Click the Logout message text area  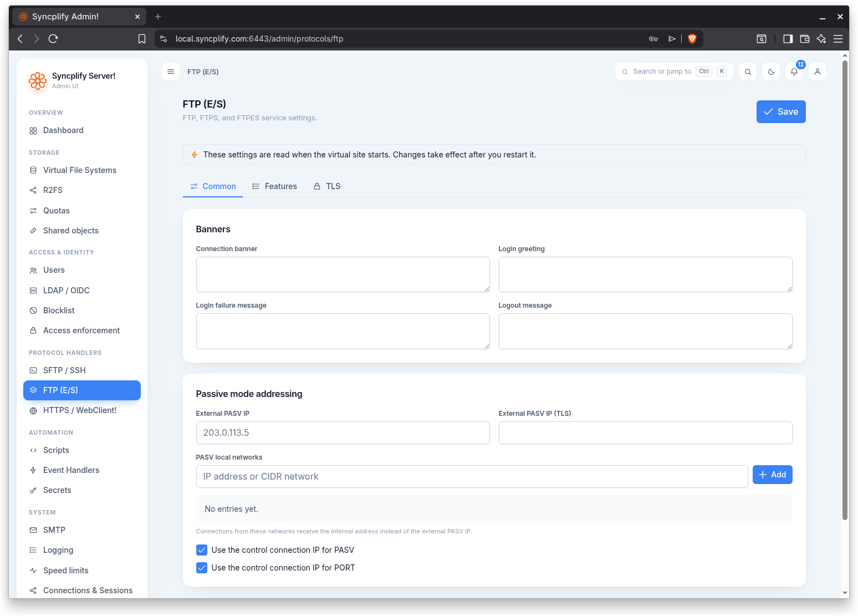click(x=645, y=331)
